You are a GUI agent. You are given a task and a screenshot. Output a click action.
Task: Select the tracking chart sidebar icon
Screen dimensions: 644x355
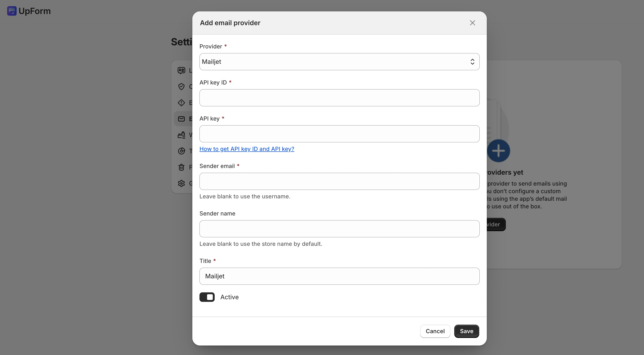click(181, 151)
